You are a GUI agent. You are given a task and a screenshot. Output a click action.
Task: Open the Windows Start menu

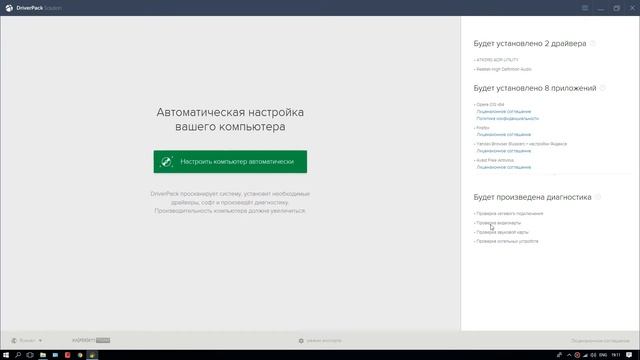[6, 355]
